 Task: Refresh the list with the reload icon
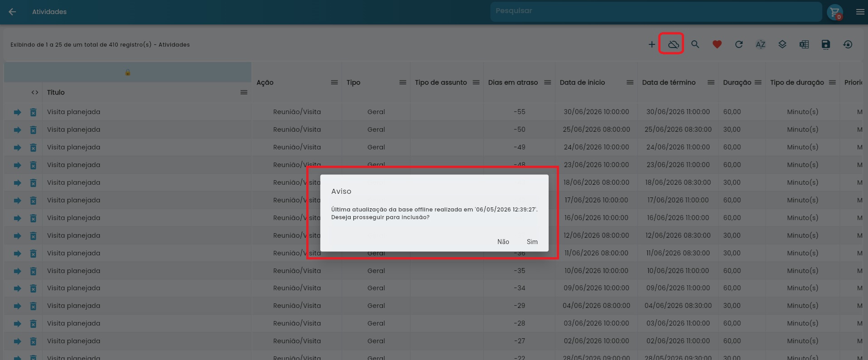738,44
